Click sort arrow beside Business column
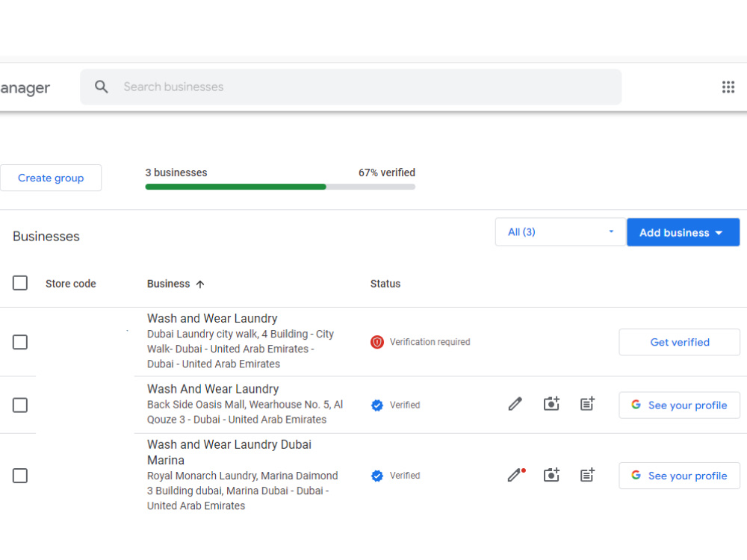This screenshot has height=560, width=747. [200, 284]
